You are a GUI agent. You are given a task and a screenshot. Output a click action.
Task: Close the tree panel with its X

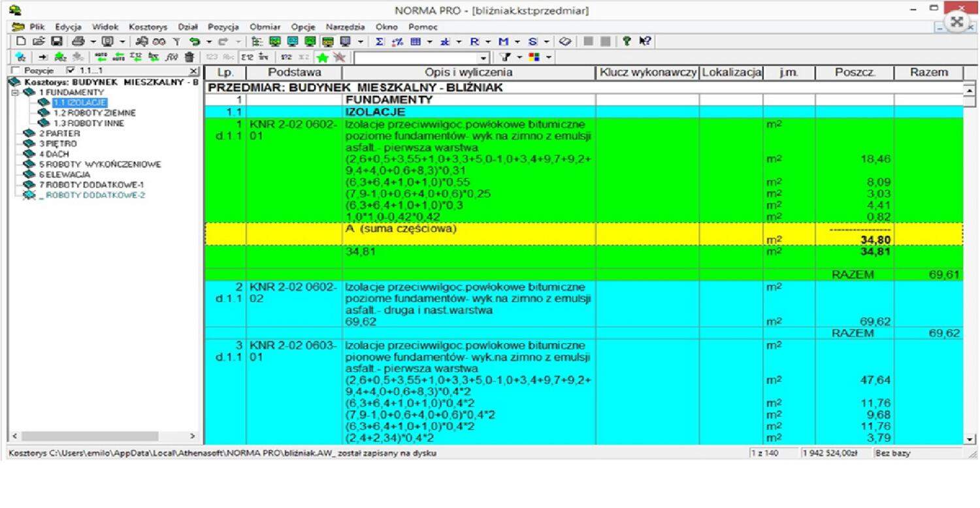[x=194, y=71]
